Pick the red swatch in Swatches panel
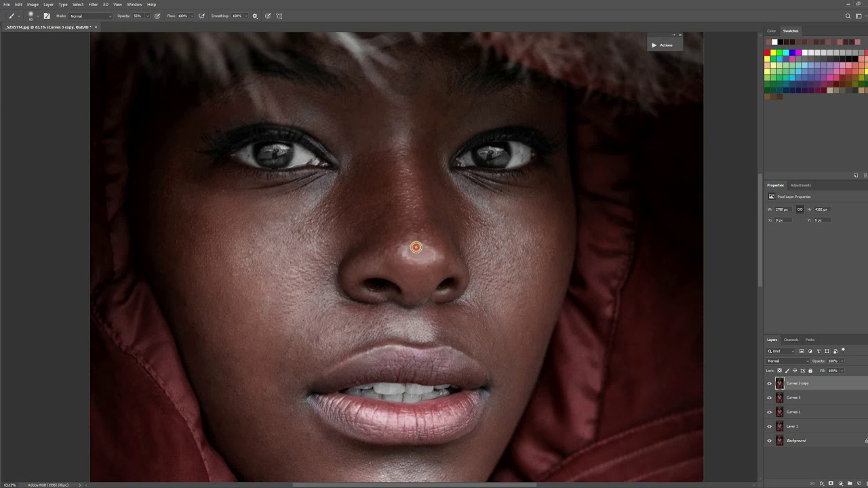The width and height of the screenshot is (868, 488). (x=767, y=52)
